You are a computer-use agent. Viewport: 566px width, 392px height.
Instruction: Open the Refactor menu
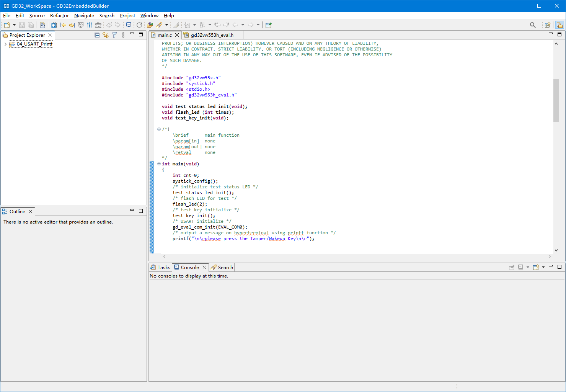tap(59, 16)
